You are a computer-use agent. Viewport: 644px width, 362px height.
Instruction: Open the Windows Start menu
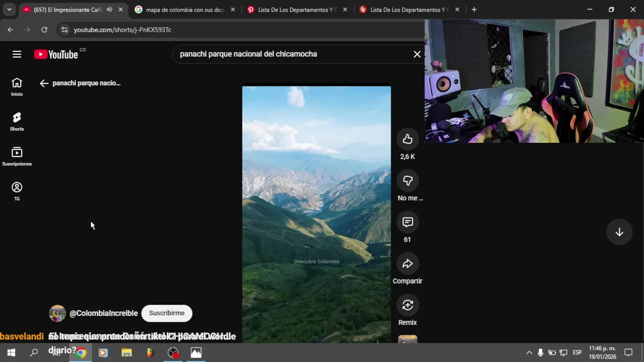click(x=11, y=352)
